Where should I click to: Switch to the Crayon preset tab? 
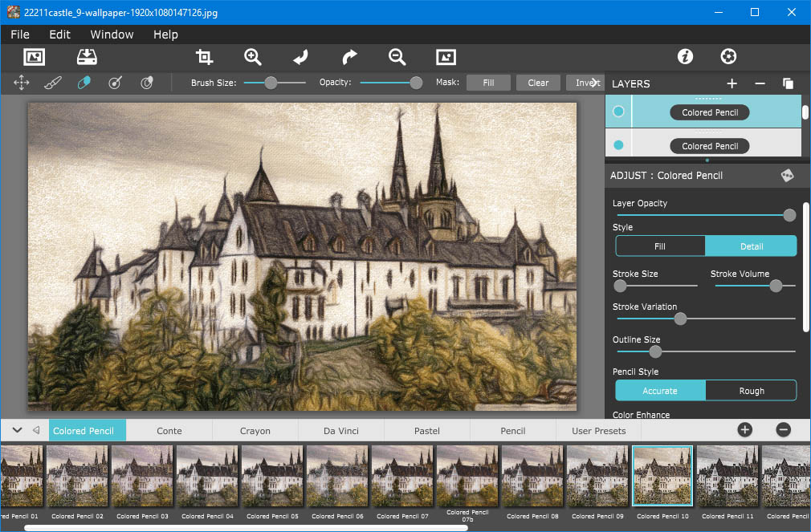tap(255, 431)
